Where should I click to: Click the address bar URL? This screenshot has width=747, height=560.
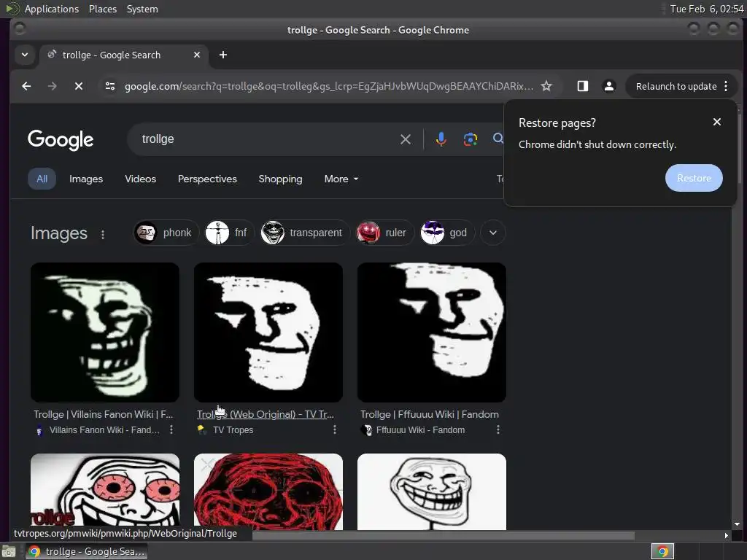pyautogui.click(x=329, y=86)
